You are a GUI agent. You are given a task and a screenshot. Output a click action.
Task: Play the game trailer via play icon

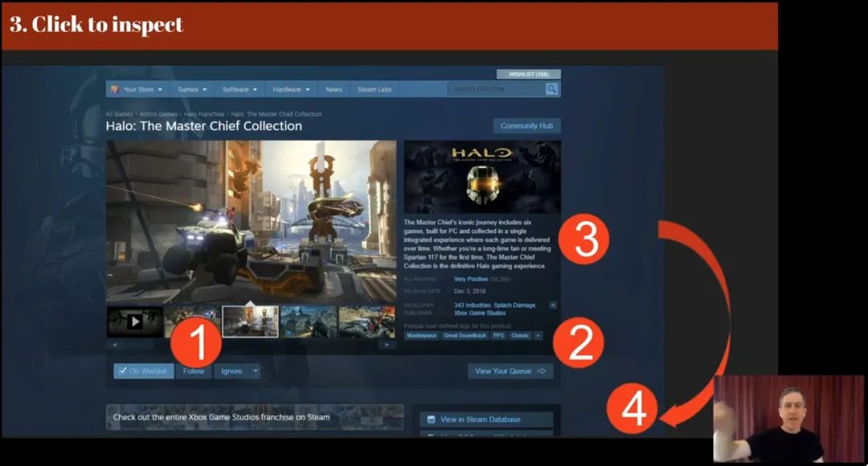tap(133, 320)
